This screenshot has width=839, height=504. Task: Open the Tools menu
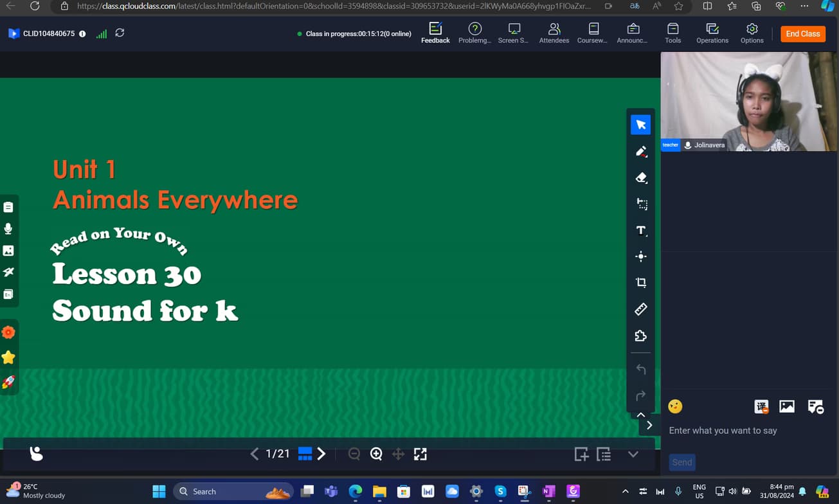(x=672, y=33)
